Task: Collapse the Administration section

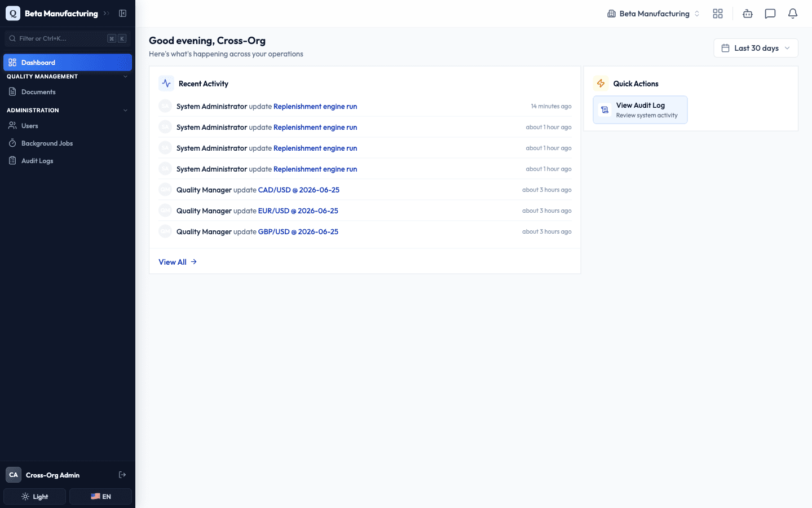Action: tap(68, 110)
